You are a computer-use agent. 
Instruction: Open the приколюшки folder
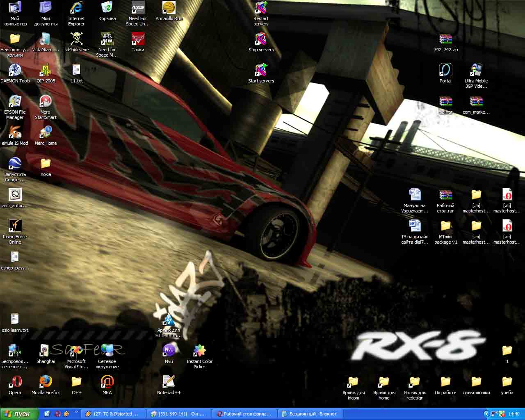[x=476, y=386]
